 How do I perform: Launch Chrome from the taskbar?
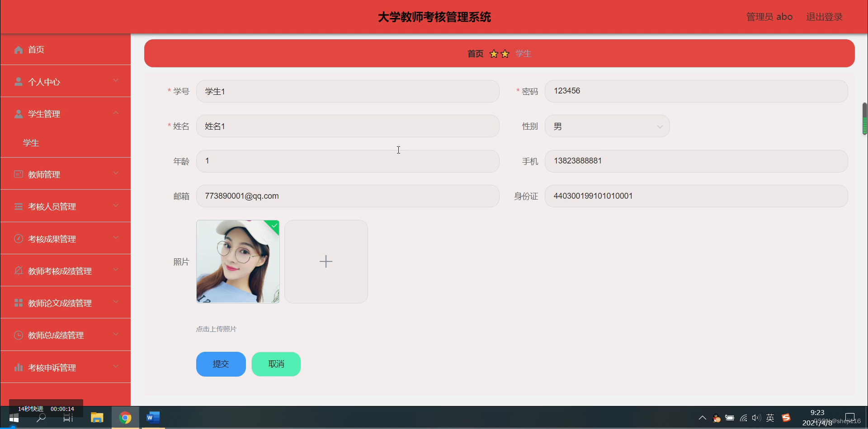point(125,417)
